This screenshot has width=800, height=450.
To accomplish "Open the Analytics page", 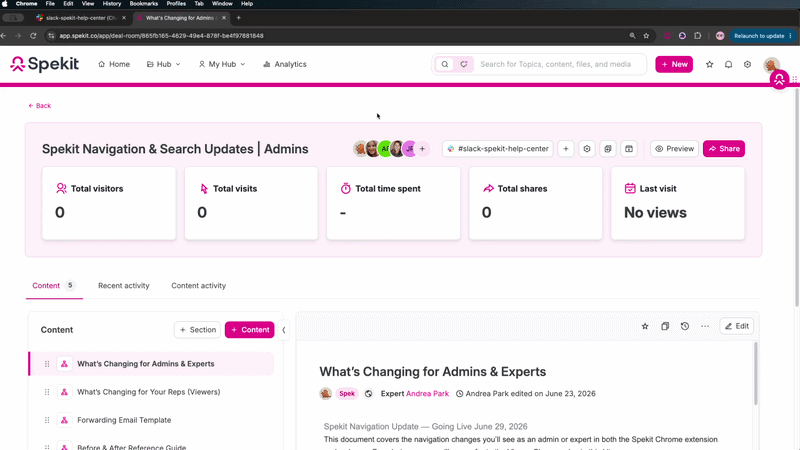I will 285,64.
